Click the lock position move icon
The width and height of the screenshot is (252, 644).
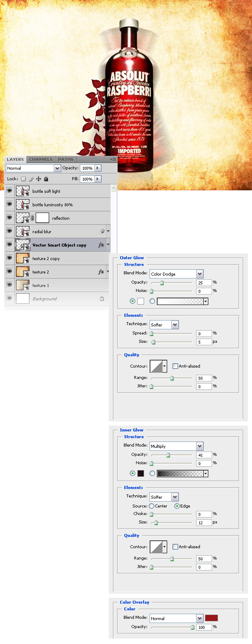39,179
